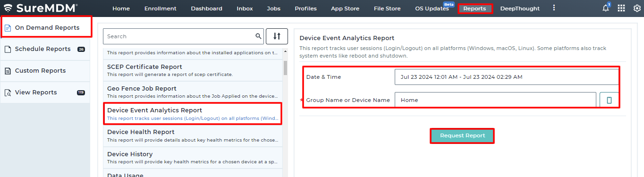Image resolution: width=644 pixels, height=177 pixels.
Task: Open the Reports tab
Action: tap(475, 8)
